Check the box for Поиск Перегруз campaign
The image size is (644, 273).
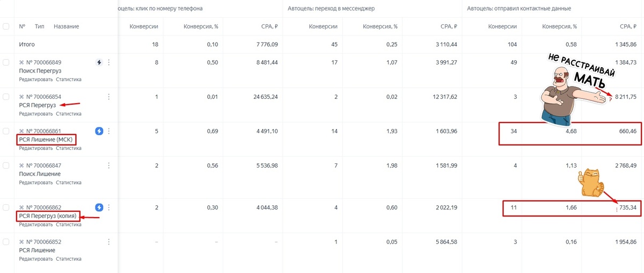6,63
